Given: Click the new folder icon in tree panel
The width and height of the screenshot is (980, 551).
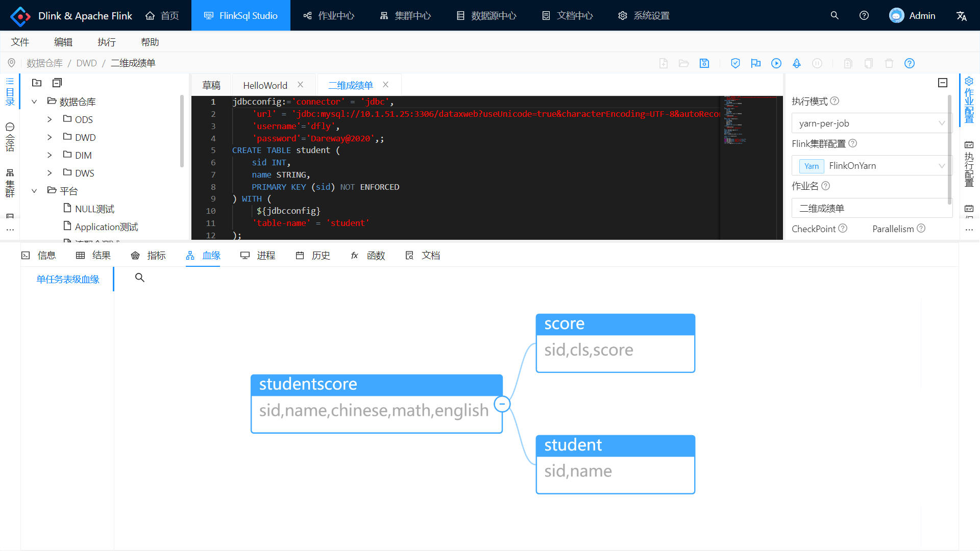Looking at the screenshot, I should [x=37, y=83].
